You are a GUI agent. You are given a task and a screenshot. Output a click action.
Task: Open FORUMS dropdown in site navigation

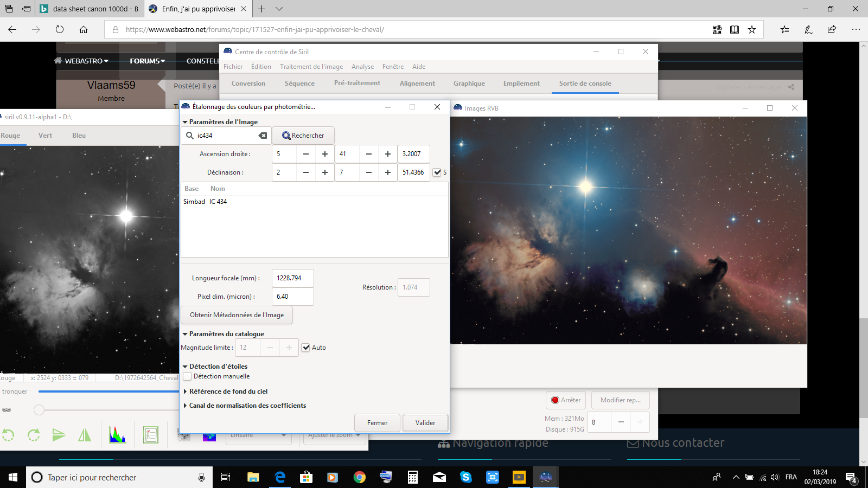click(x=147, y=61)
